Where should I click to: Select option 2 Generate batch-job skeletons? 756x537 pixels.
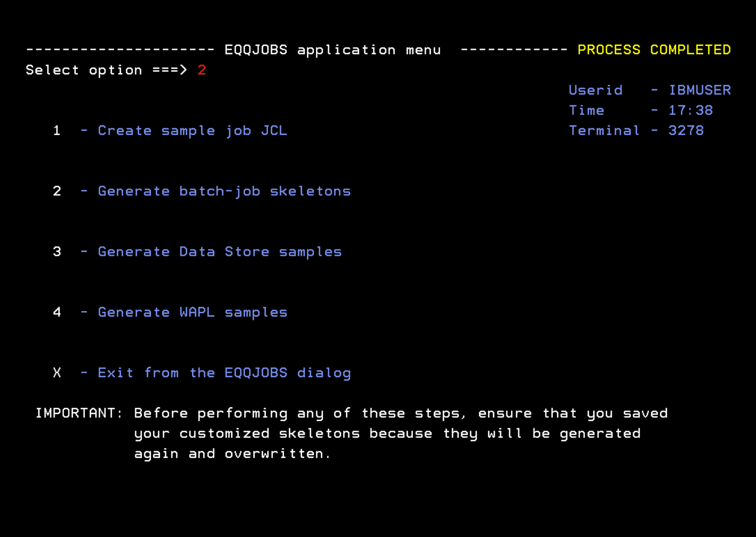[57, 191]
